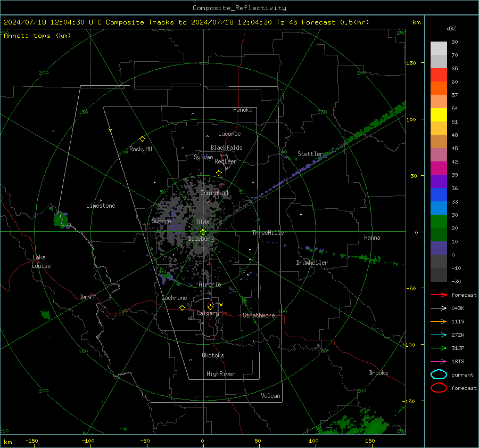Click the red forecast ellipse legend icon

[439, 388]
